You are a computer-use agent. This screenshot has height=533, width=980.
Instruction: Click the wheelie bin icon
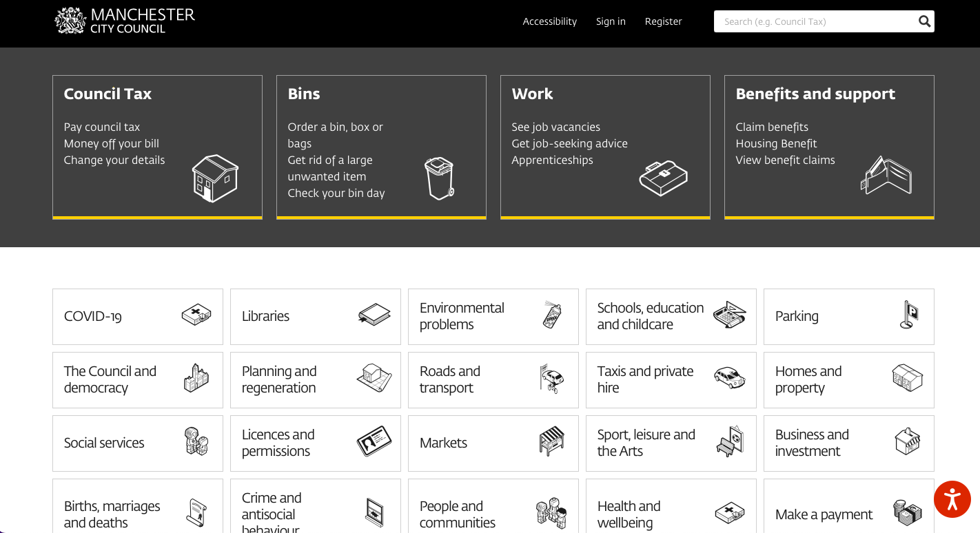[x=439, y=178]
